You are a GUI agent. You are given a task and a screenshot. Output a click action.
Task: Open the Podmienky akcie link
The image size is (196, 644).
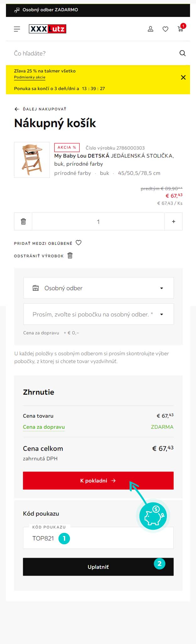30,77
